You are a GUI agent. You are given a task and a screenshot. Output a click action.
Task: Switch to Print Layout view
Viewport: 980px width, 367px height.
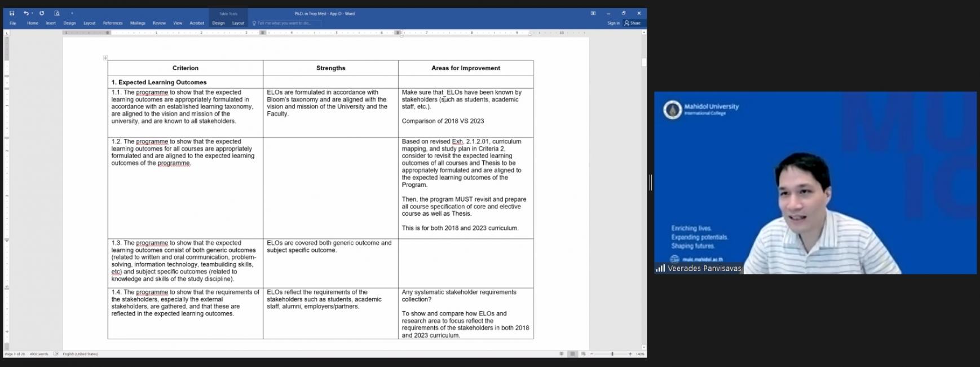[572, 354]
